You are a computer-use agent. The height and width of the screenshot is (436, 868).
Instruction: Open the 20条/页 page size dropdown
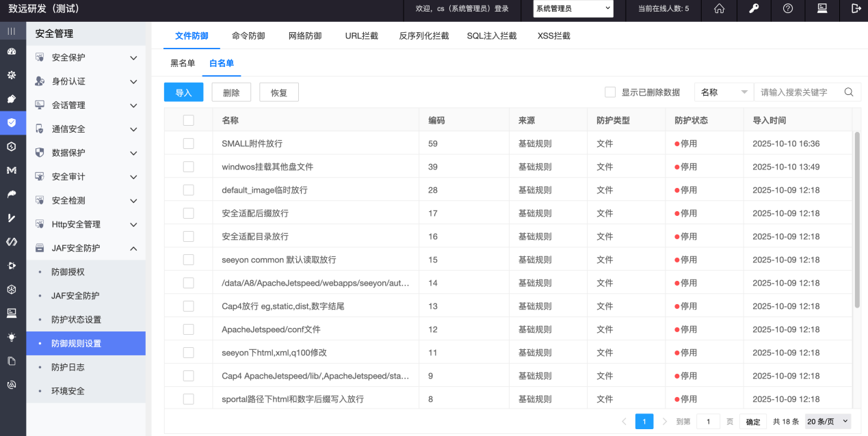[x=828, y=422]
